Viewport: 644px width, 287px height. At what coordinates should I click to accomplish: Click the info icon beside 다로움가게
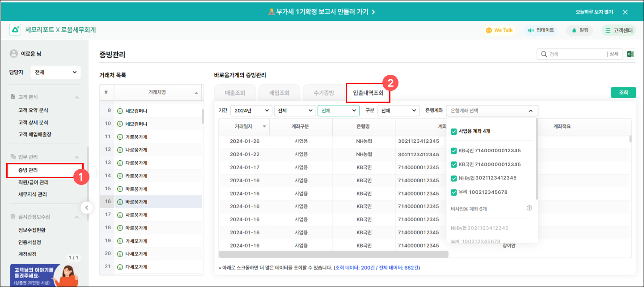click(120, 163)
